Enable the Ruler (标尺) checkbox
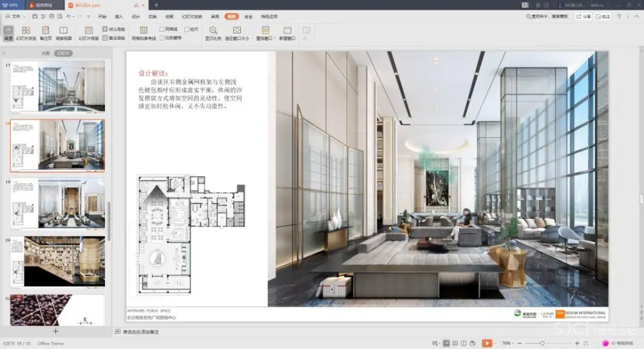This screenshot has width=644, height=349. tap(186, 29)
